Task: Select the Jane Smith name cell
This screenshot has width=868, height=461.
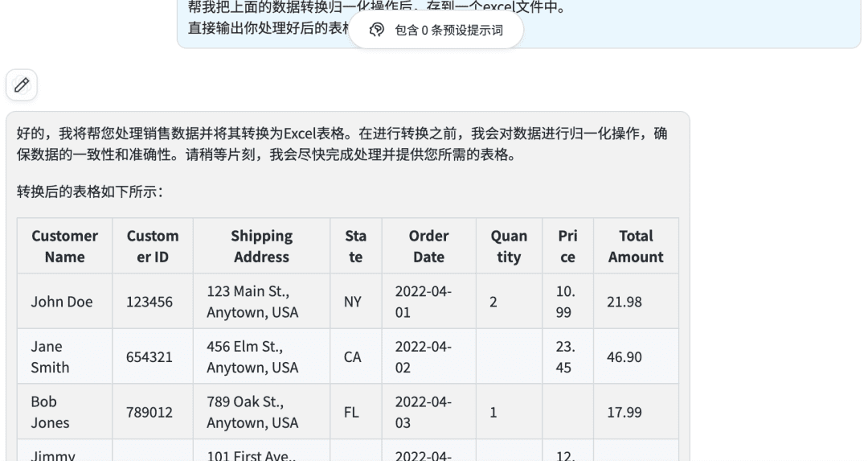Action: [x=65, y=357]
